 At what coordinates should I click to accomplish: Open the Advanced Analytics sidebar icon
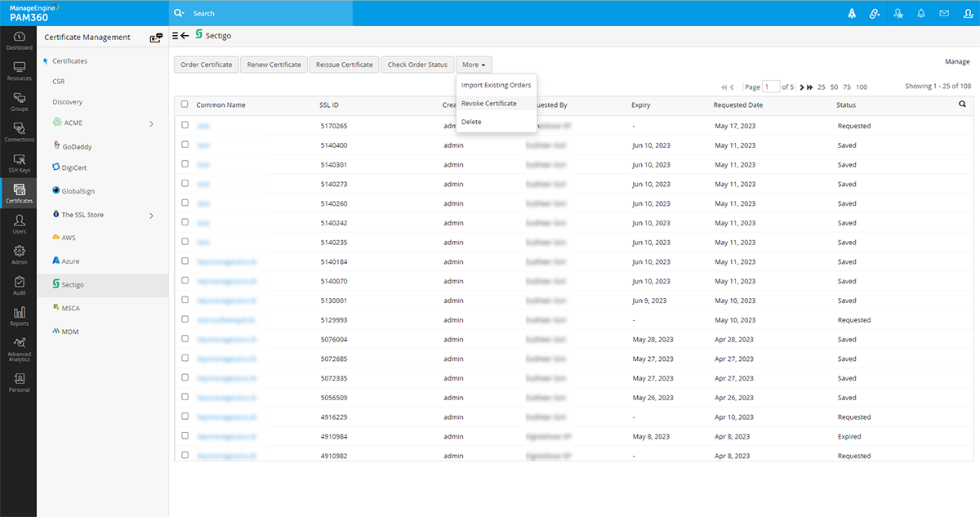[x=19, y=350]
